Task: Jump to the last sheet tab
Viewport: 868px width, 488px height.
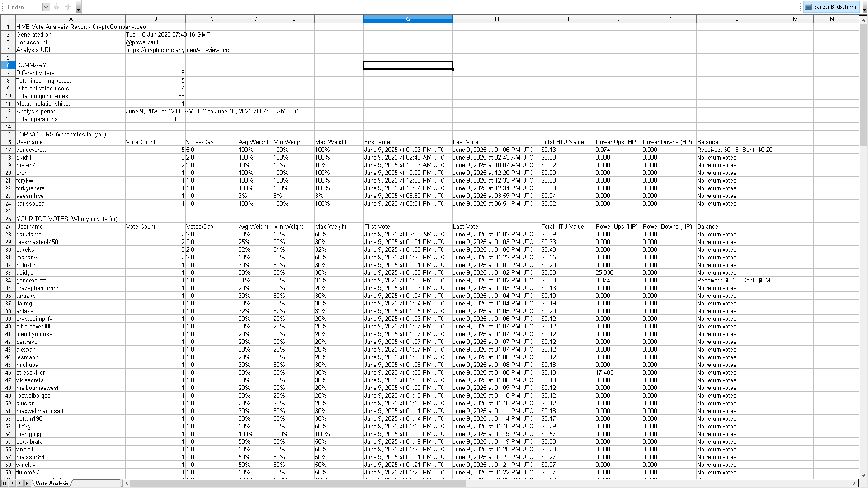Action: (28, 483)
